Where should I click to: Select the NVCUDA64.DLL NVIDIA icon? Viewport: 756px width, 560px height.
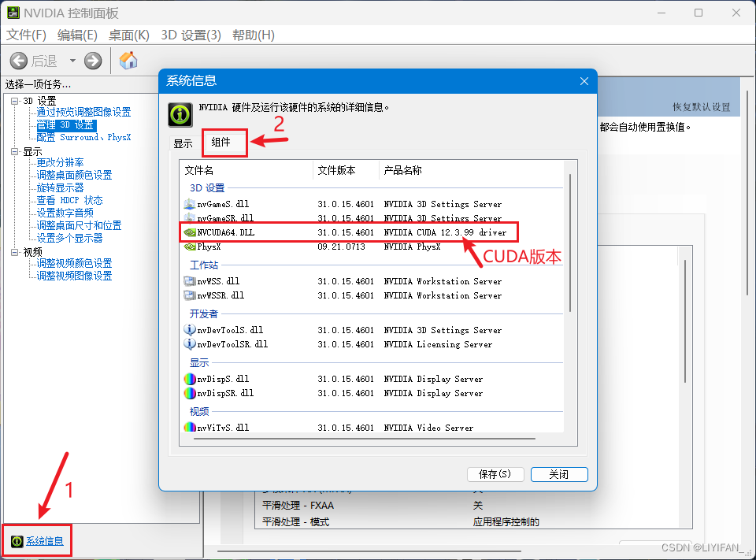pos(190,232)
